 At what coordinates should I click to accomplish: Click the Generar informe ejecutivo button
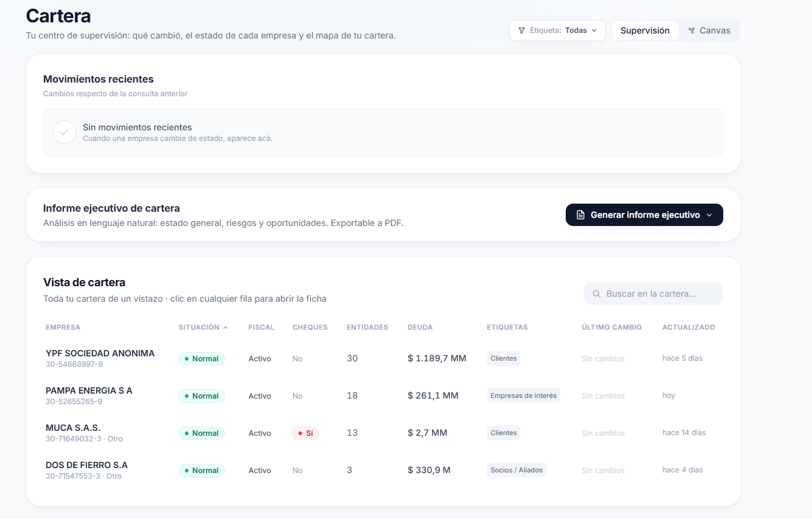pos(645,215)
